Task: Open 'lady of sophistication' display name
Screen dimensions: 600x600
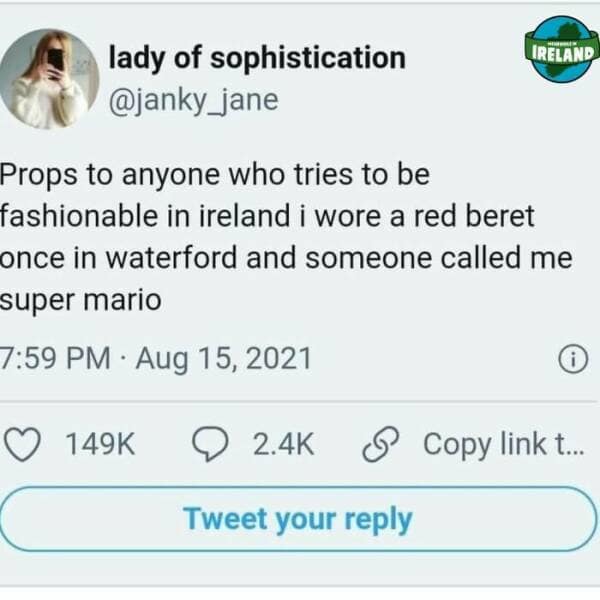Action: pyautogui.click(x=257, y=58)
